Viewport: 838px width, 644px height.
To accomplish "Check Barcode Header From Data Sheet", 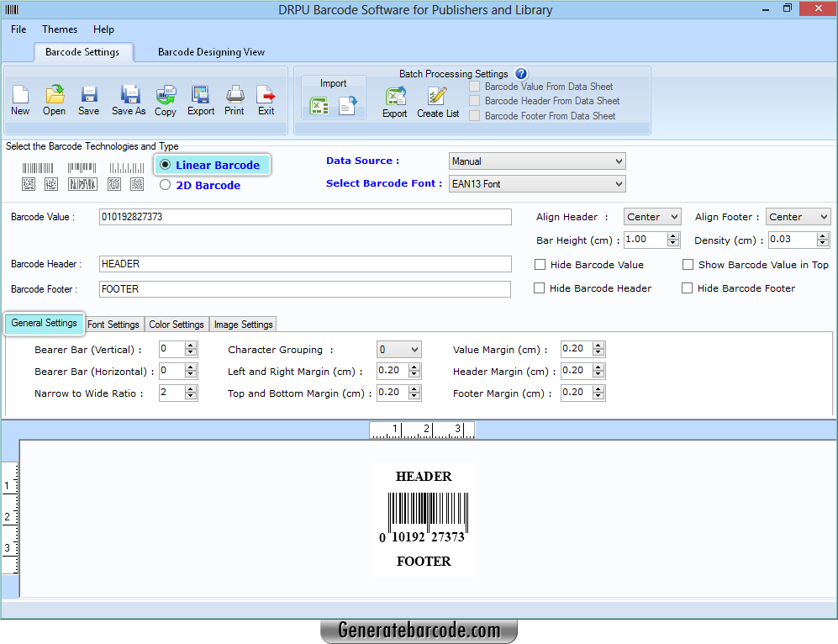I will [475, 101].
